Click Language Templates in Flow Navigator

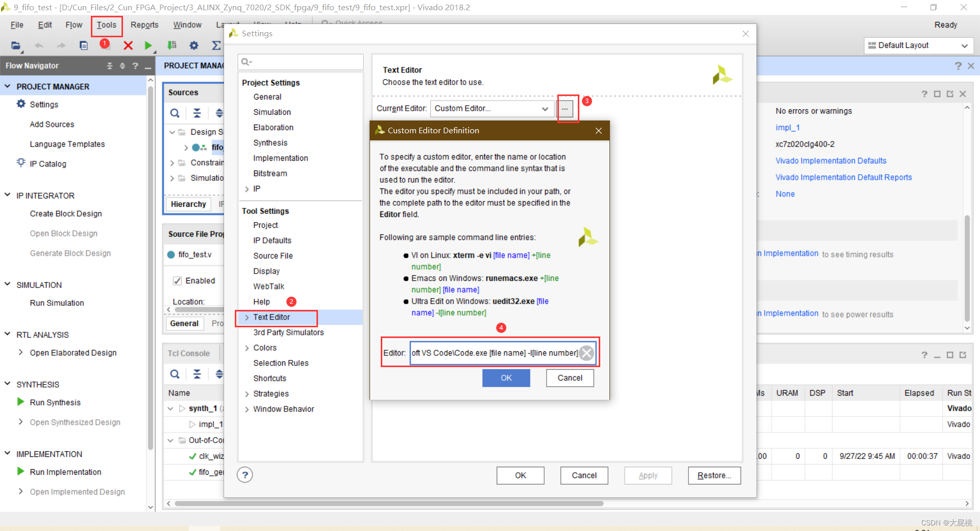(67, 144)
